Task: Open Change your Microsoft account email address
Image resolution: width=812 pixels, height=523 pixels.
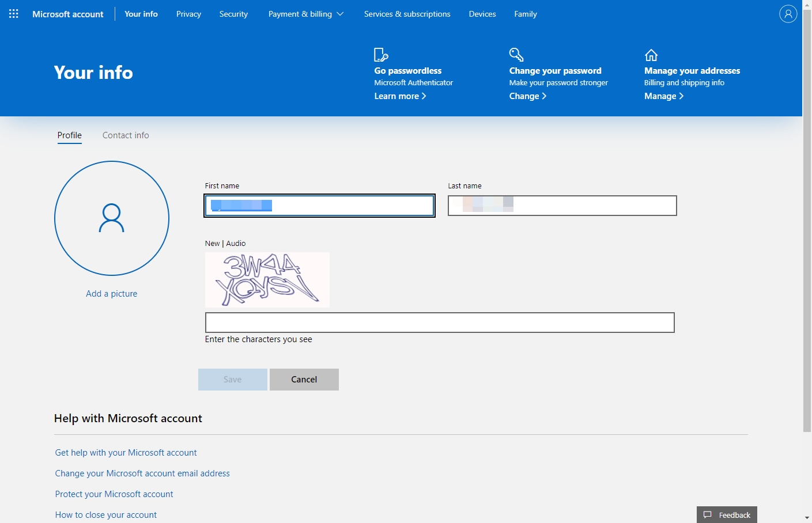Action: point(142,473)
